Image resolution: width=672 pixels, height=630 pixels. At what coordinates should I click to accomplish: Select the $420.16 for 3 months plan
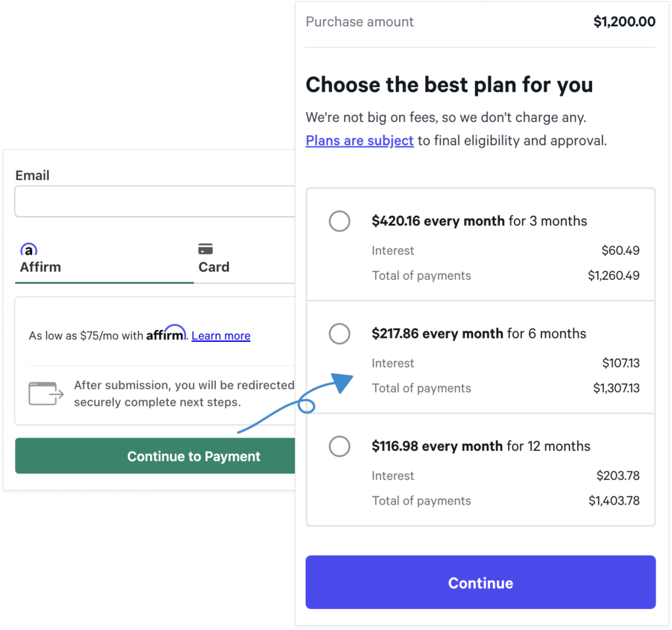(339, 221)
